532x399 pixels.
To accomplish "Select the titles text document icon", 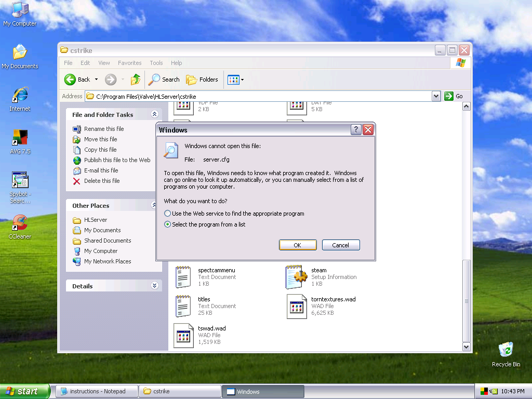I will tap(183, 306).
